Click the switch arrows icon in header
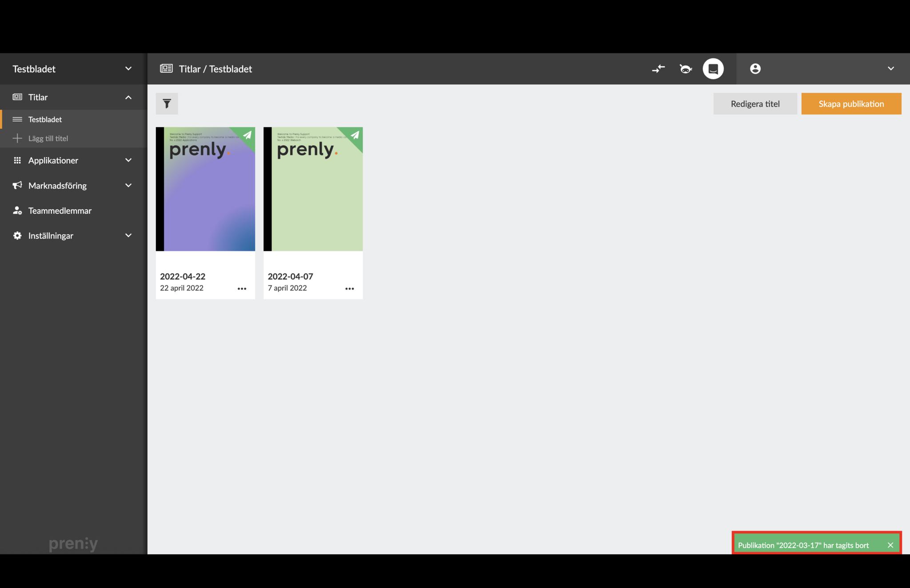 [658, 69]
